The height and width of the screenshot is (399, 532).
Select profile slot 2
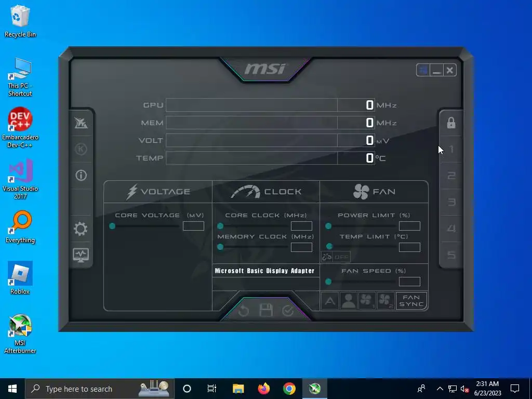pyautogui.click(x=451, y=176)
